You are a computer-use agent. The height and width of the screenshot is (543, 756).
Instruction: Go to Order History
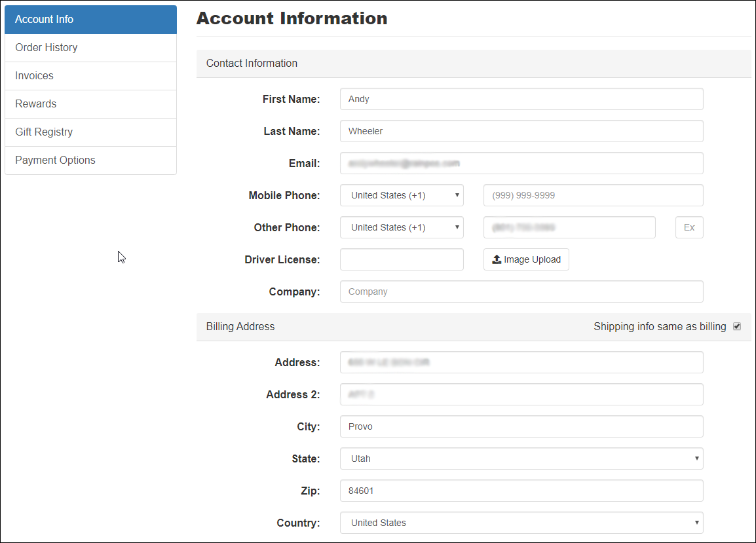pyautogui.click(x=90, y=48)
